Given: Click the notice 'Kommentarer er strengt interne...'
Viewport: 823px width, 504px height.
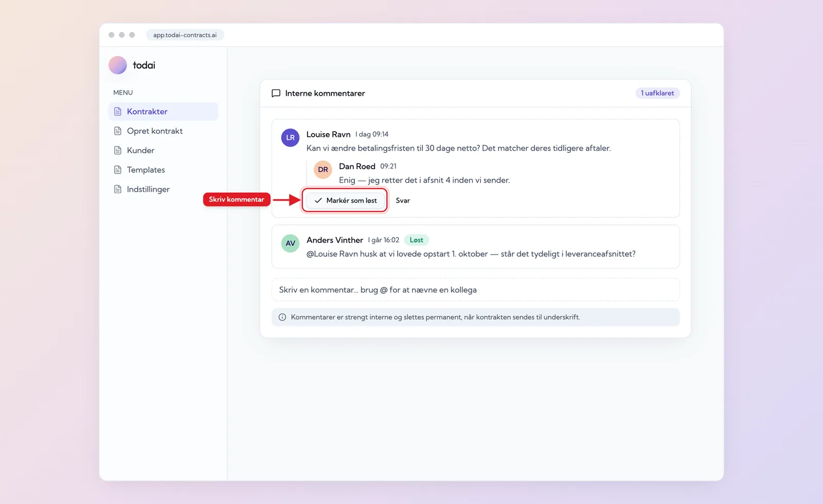Looking at the screenshot, I should point(476,317).
